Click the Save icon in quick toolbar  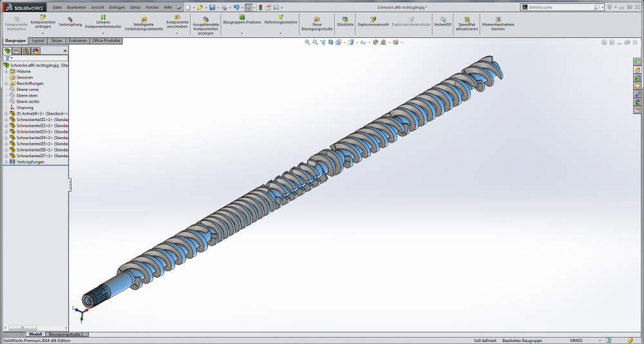pyautogui.click(x=212, y=7)
